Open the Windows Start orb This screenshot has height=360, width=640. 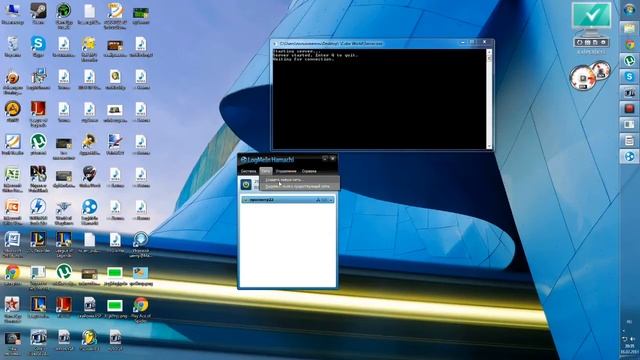[630, 10]
